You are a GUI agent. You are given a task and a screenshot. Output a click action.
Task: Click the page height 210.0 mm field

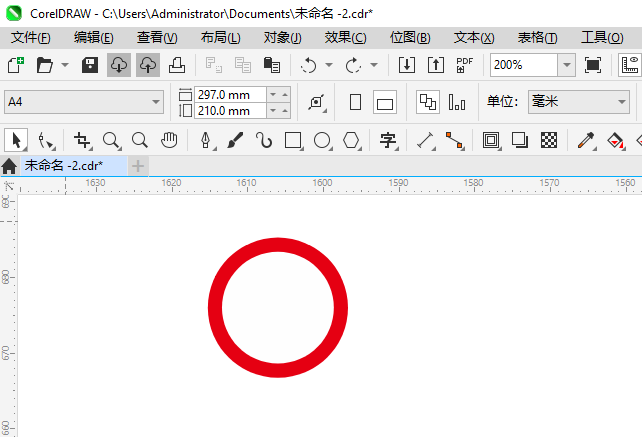point(231,111)
